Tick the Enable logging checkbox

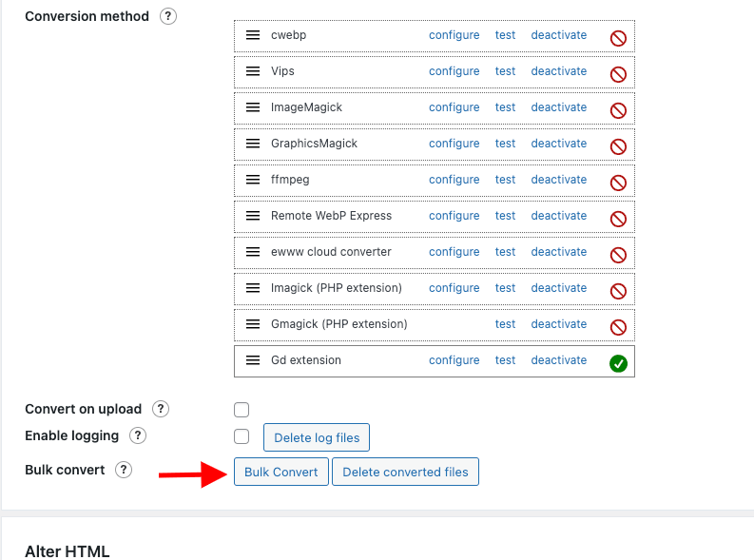click(242, 436)
